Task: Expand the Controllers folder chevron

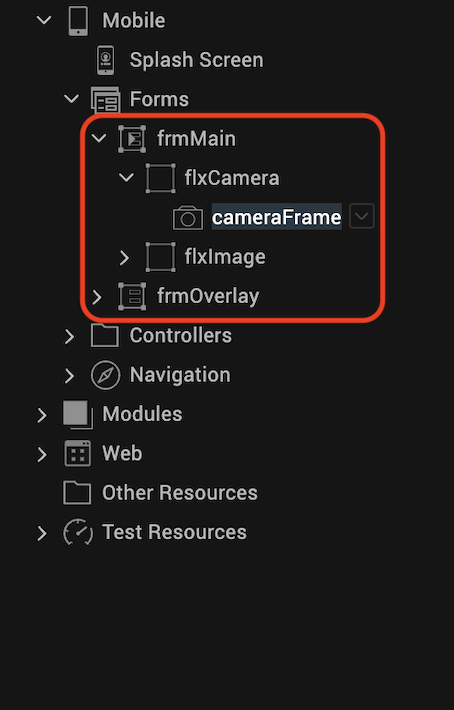Action: tap(69, 336)
